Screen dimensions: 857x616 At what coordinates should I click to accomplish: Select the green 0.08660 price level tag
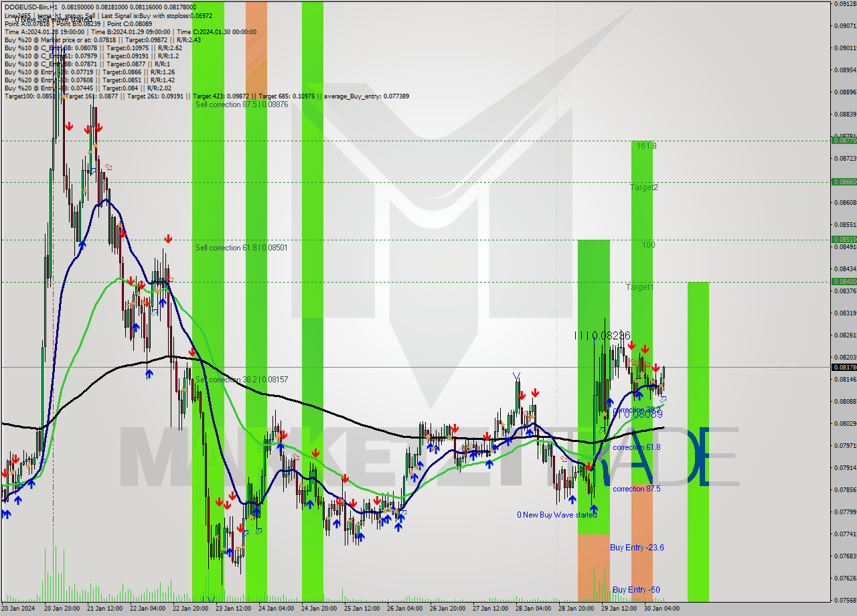pyautogui.click(x=844, y=181)
